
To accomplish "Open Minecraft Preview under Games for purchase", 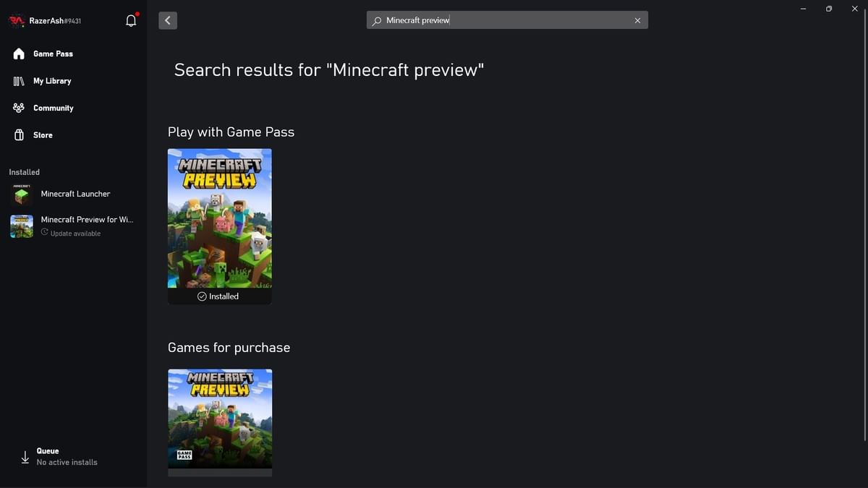I will tap(219, 418).
